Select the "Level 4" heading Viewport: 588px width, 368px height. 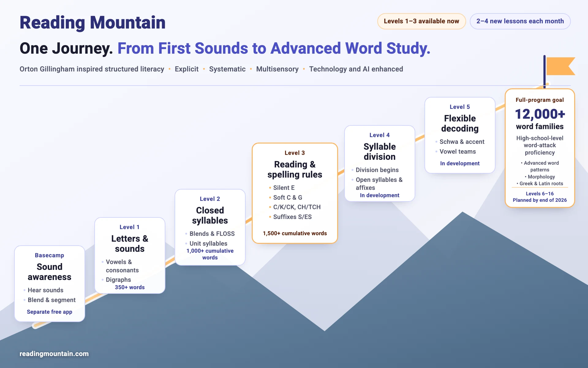pyautogui.click(x=379, y=135)
